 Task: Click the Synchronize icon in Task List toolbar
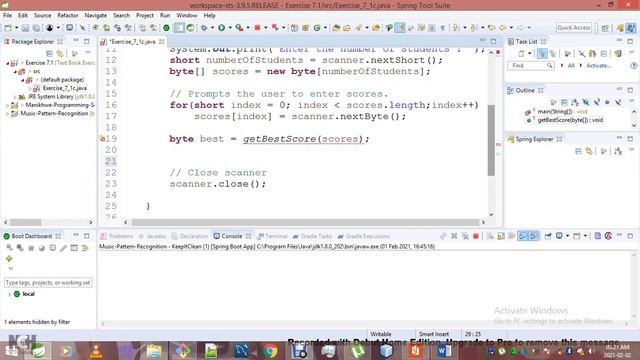tap(618, 53)
